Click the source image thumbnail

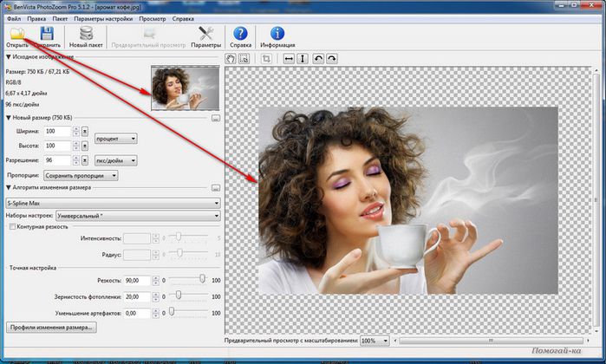coord(186,88)
